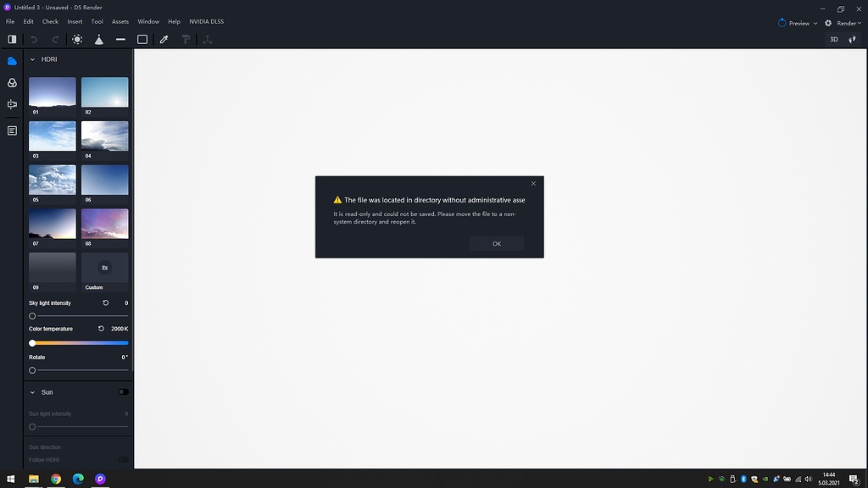This screenshot has height=488, width=868.
Task: Open the environment cloud sidebar tab
Action: click(12, 61)
